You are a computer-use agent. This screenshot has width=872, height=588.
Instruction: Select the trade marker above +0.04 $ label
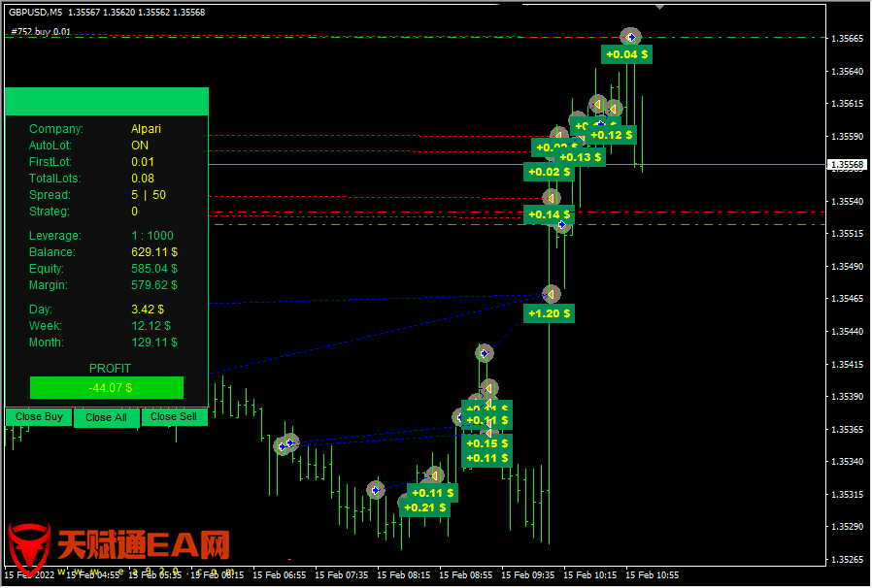pyautogui.click(x=630, y=37)
